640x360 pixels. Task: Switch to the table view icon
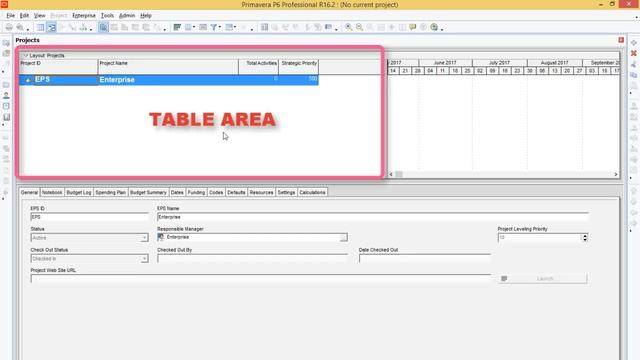point(41,27)
